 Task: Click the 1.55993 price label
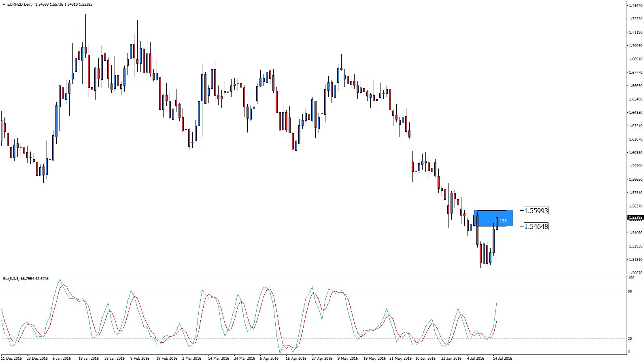pos(536,211)
